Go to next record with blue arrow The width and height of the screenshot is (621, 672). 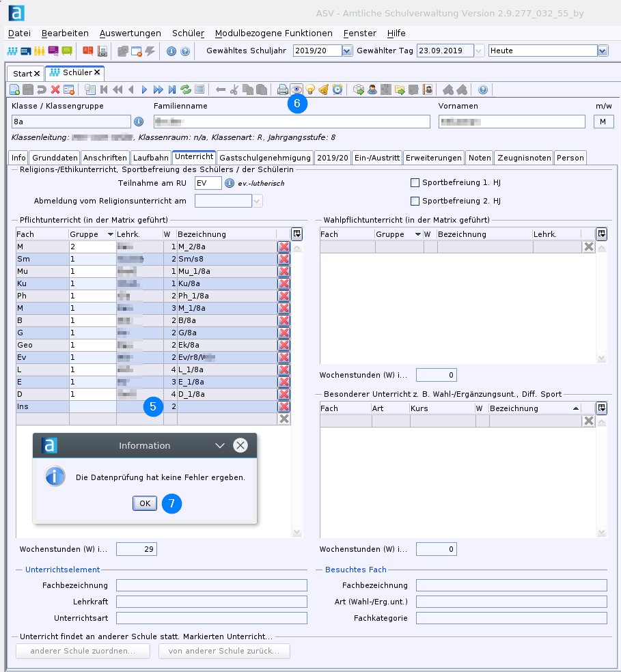pos(145,89)
